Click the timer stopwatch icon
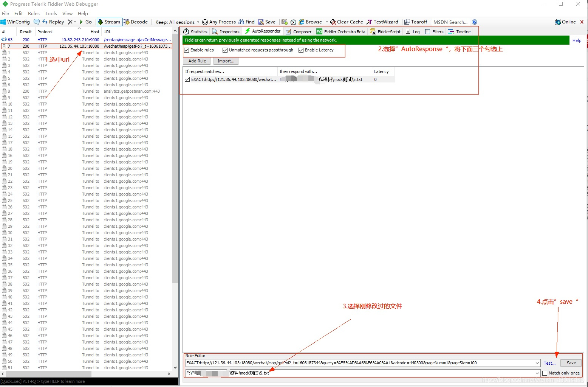This screenshot has height=387, width=588. click(293, 22)
